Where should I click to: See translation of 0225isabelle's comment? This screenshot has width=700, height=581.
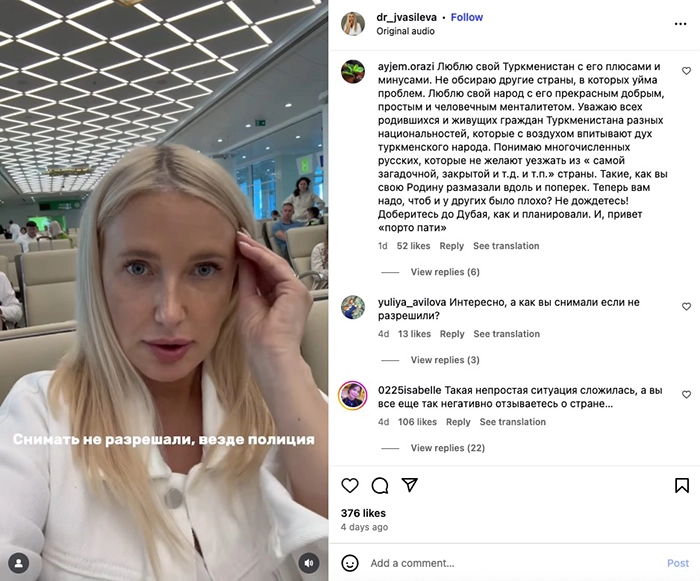point(512,422)
